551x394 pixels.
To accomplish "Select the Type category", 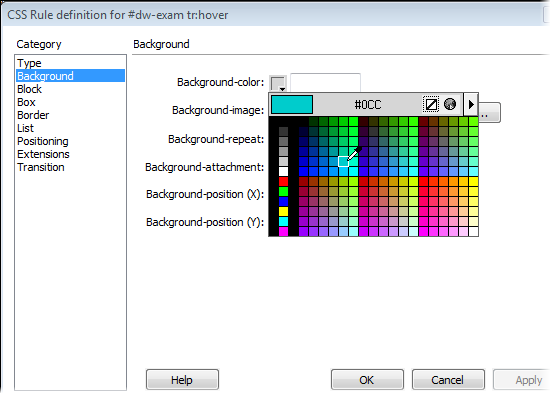I will click(x=70, y=63).
